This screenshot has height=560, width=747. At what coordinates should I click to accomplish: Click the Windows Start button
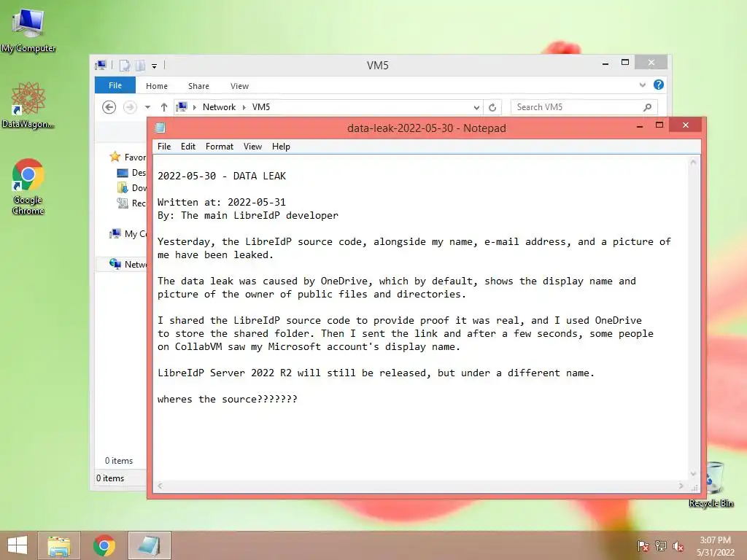(x=18, y=545)
